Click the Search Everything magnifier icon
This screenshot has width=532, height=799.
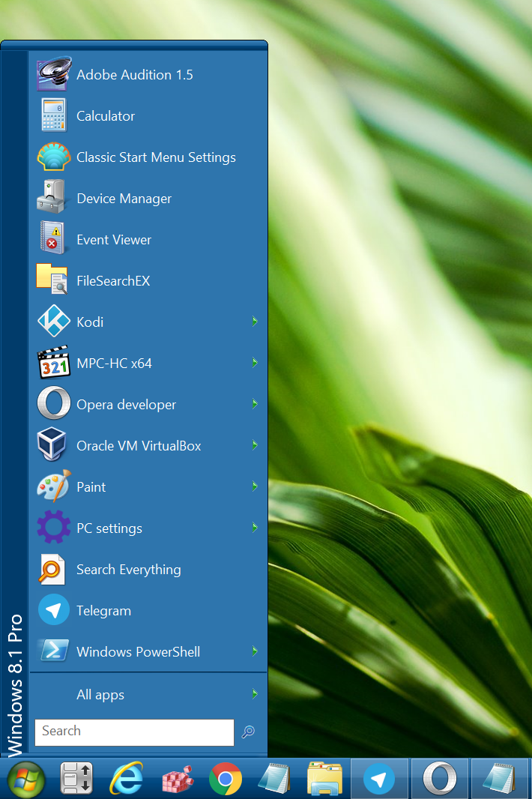click(x=52, y=569)
